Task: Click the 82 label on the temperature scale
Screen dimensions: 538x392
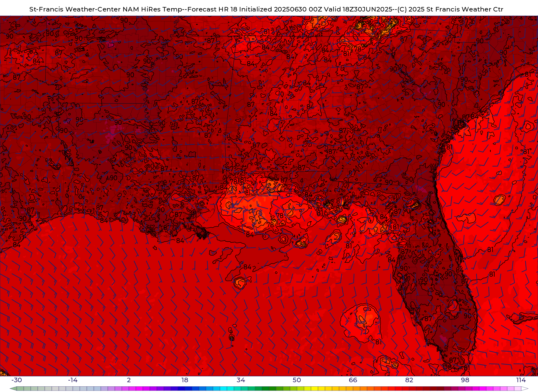Action: [409, 380]
